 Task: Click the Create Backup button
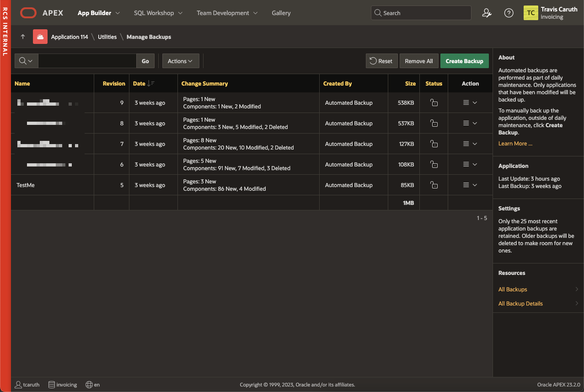(465, 61)
